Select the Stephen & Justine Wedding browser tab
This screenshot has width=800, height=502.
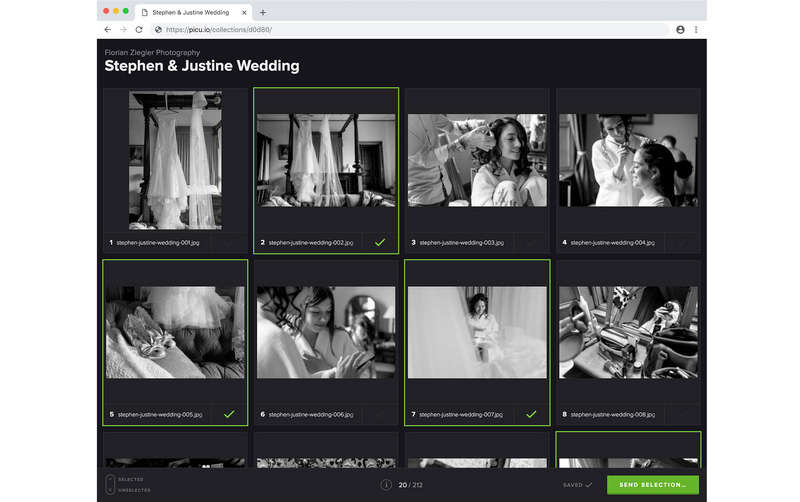coord(193,12)
